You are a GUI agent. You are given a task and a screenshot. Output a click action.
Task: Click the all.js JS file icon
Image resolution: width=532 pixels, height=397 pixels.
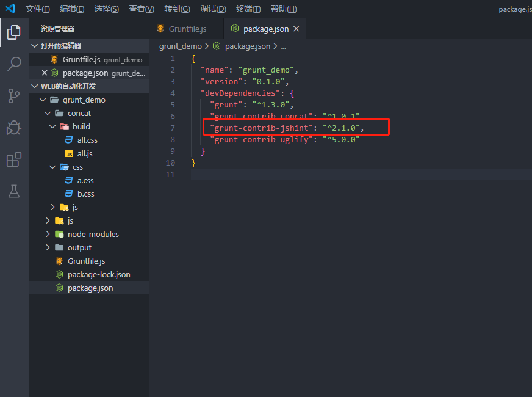[x=69, y=153]
